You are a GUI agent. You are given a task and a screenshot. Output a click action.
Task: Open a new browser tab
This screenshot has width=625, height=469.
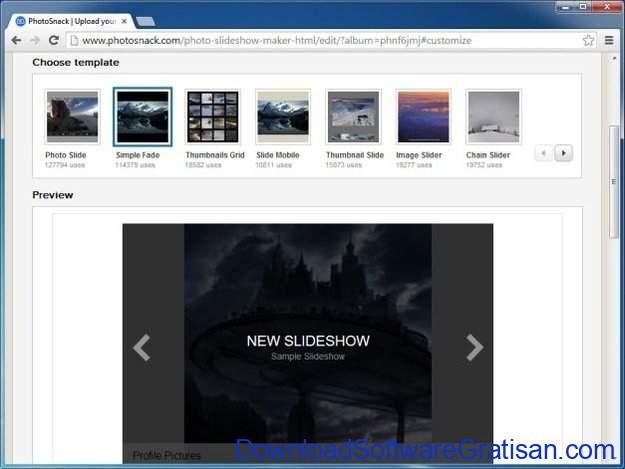[x=145, y=22]
